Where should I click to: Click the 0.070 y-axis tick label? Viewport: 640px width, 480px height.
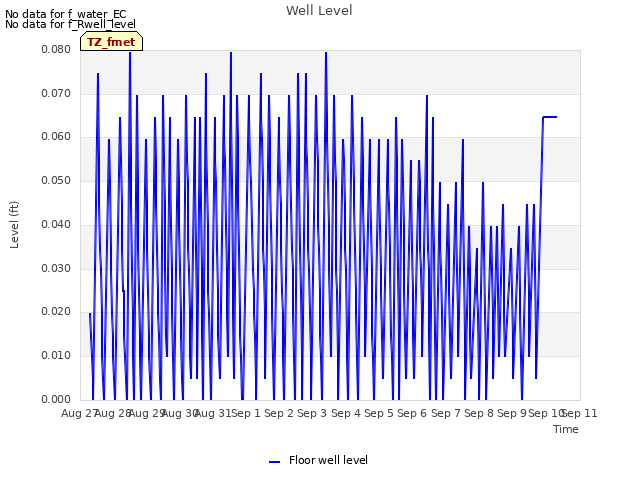coord(56,93)
